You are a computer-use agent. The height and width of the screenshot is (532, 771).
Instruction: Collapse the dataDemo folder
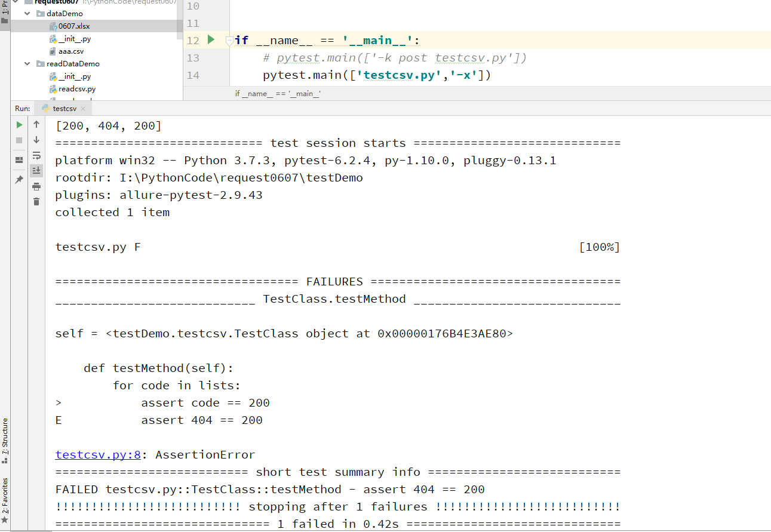pyautogui.click(x=27, y=13)
